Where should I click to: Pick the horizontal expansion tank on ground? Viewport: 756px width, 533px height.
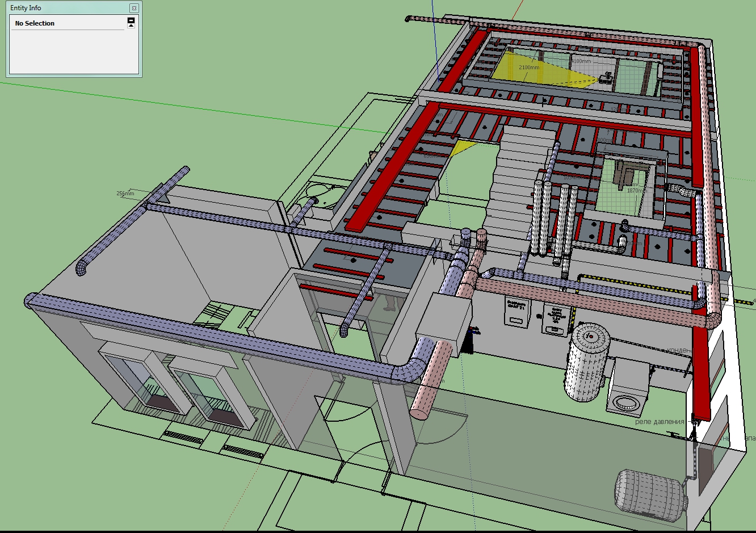652,495
